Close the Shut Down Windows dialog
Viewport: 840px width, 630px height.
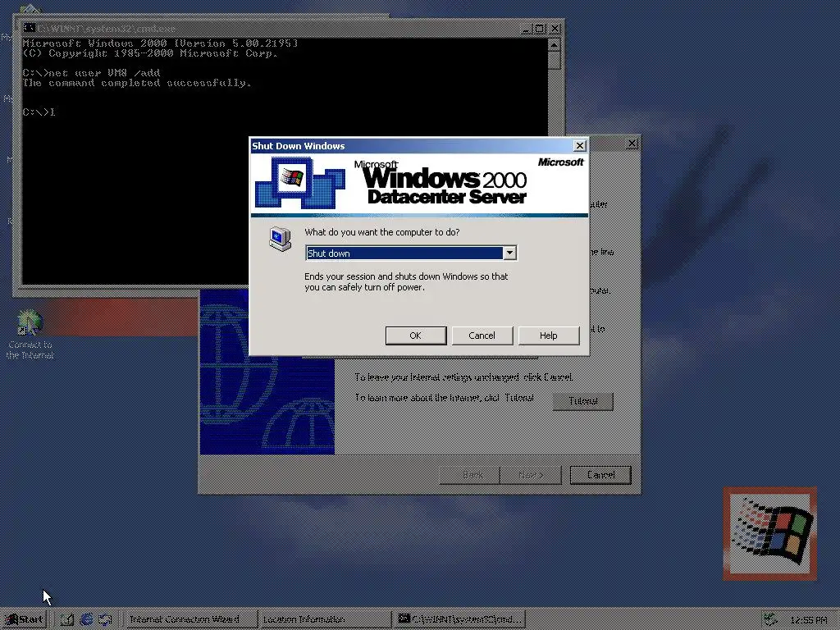pyautogui.click(x=580, y=146)
